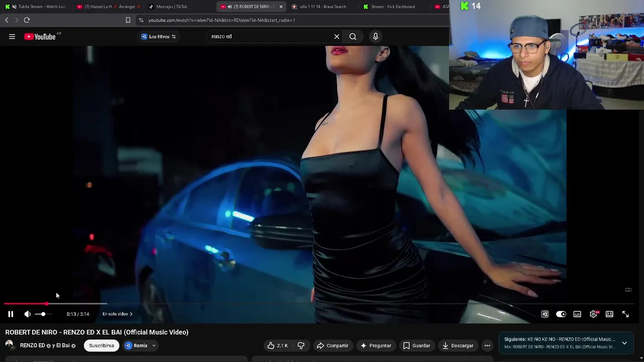The height and width of the screenshot is (362, 644).
Task: Open the 'En este video' chapters chevron
Action: coord(131,314)
